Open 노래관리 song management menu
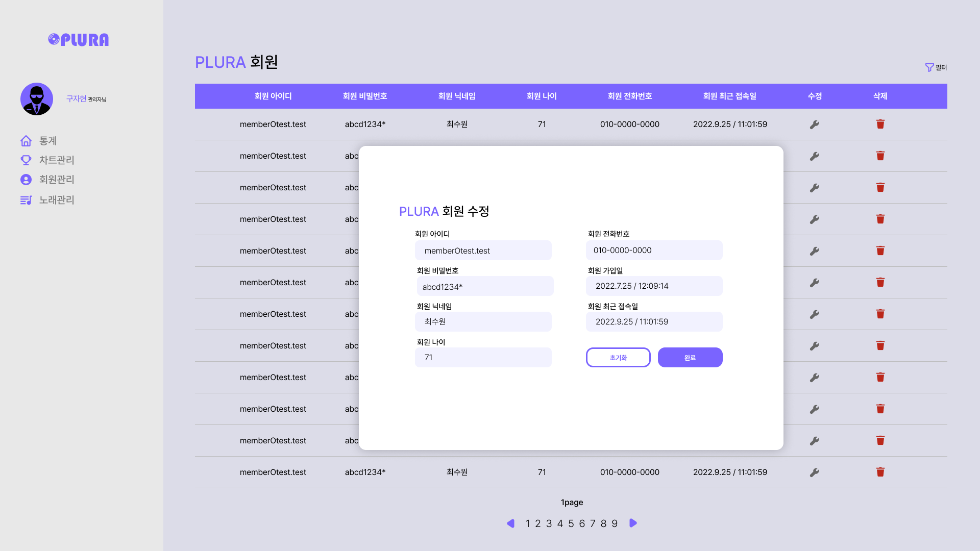The image size is (980, 551). click(56, 200)
